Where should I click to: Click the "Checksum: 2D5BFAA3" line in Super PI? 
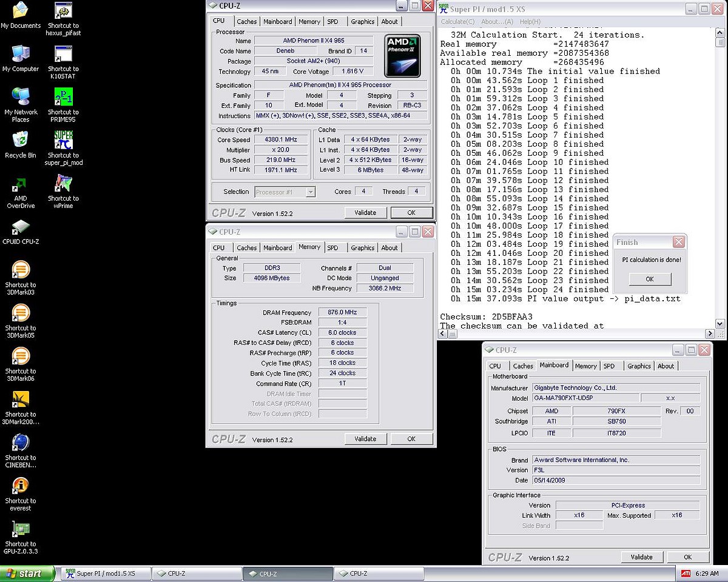(x=486, y=317)
